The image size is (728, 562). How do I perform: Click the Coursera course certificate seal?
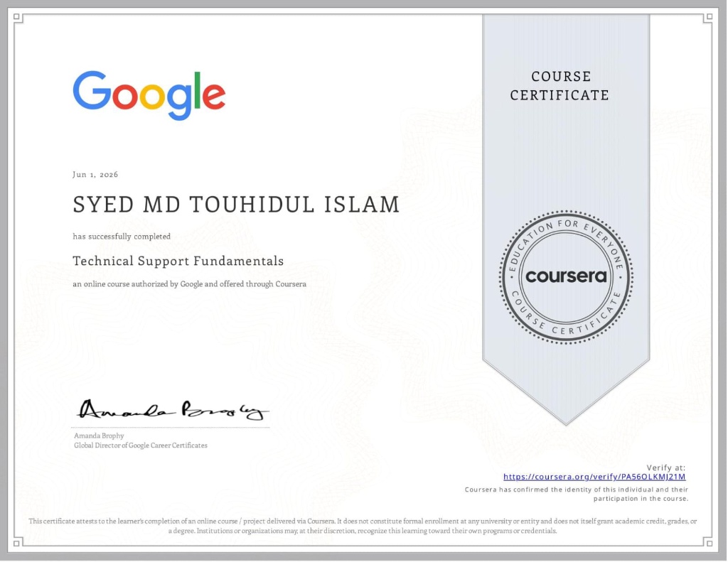(x=566, y=277)
